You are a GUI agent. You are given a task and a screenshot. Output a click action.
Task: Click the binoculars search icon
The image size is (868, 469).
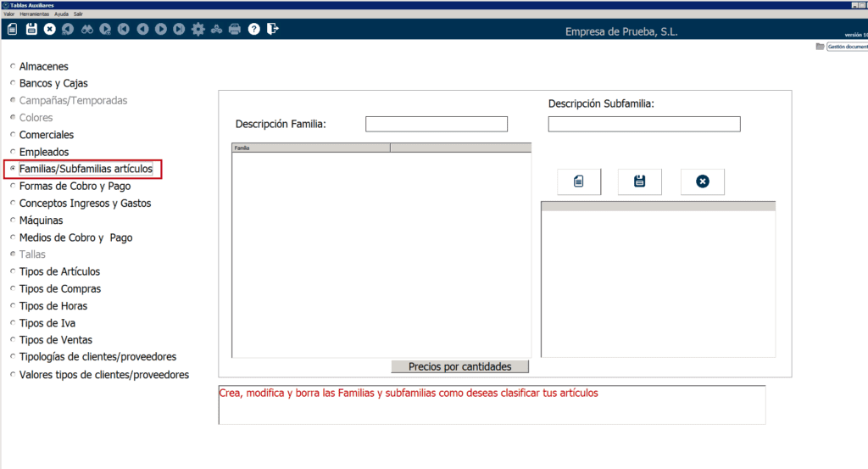click(x=86, y=30)
